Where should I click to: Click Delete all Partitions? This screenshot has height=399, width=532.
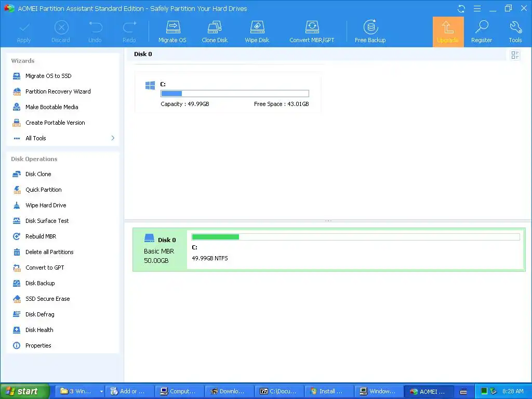tap(49, 252)
